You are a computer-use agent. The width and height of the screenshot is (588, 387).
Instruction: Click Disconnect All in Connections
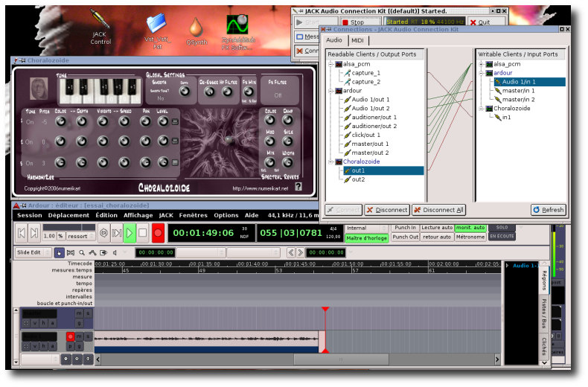click(438, 211)
